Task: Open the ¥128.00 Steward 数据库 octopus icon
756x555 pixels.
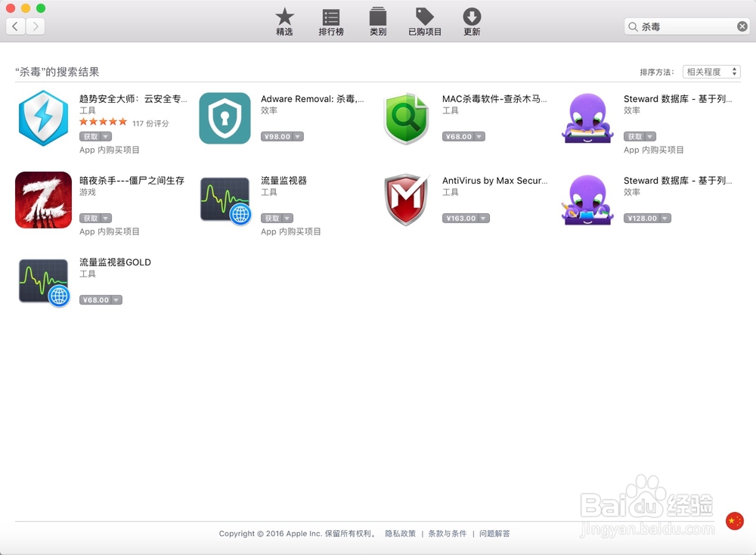Action: (587, 200)
